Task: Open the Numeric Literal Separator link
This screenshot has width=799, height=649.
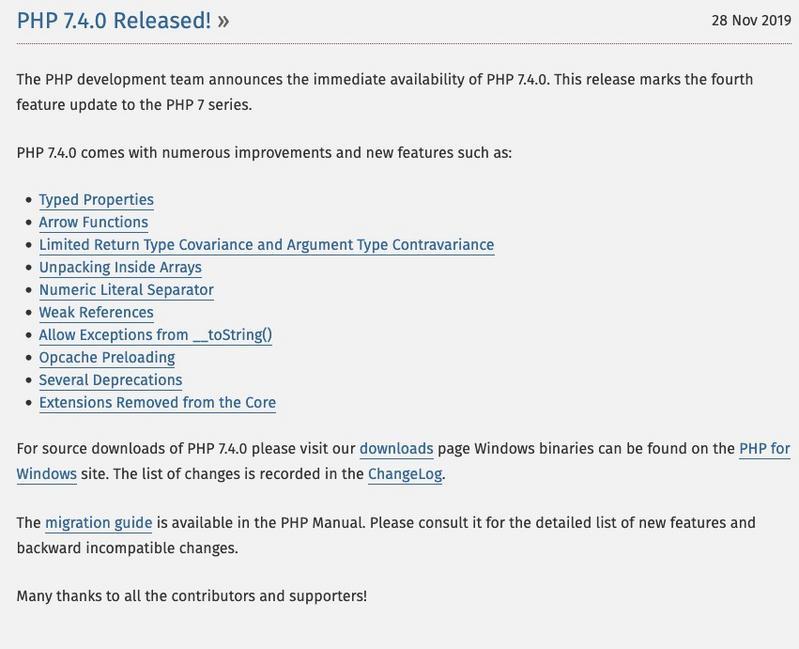Action: point(126,290)
